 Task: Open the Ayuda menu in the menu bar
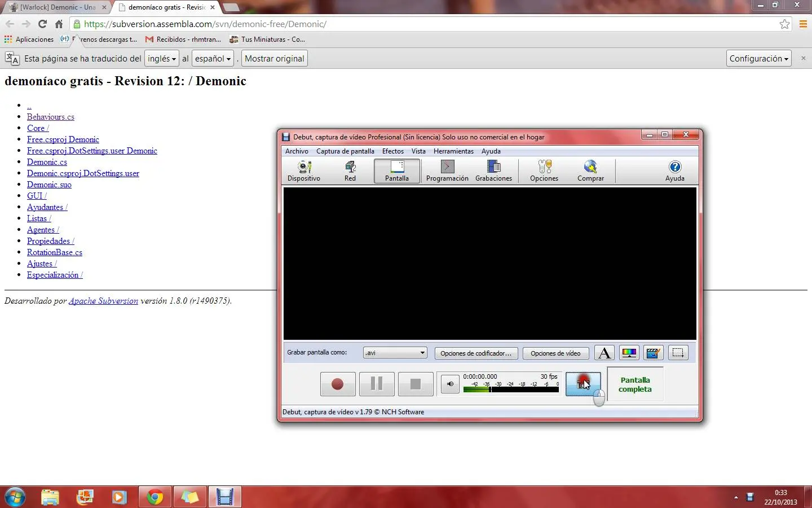(x=491, y=151)
